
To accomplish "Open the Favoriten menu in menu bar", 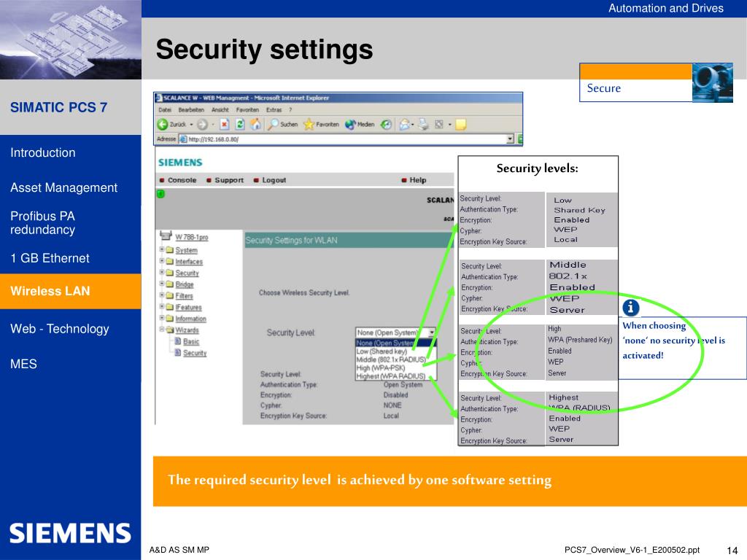I will tap(247, 110).
